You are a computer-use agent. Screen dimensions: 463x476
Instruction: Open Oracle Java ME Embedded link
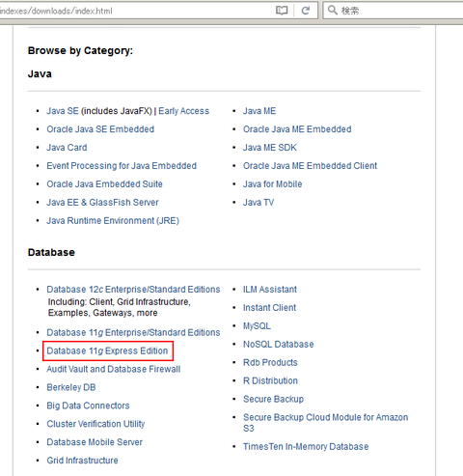click(x=297, y=129)
